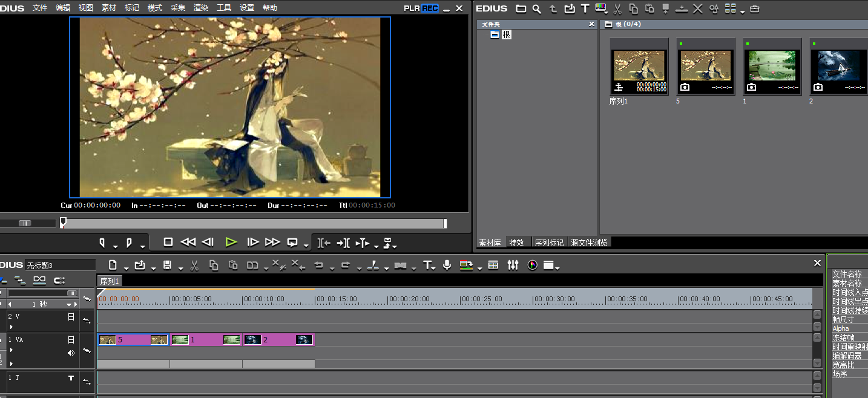Open New Sequence dropdown arrow

tap(125, 267)
